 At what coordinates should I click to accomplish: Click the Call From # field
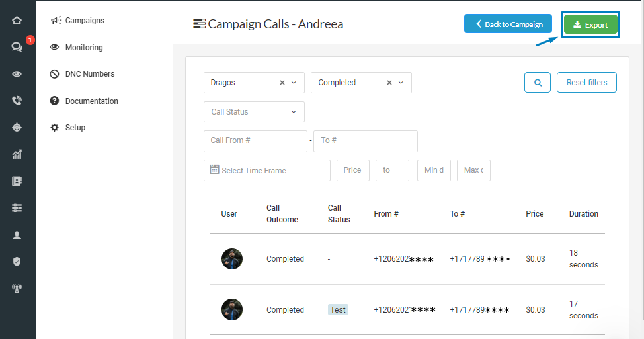click(255, 141)
